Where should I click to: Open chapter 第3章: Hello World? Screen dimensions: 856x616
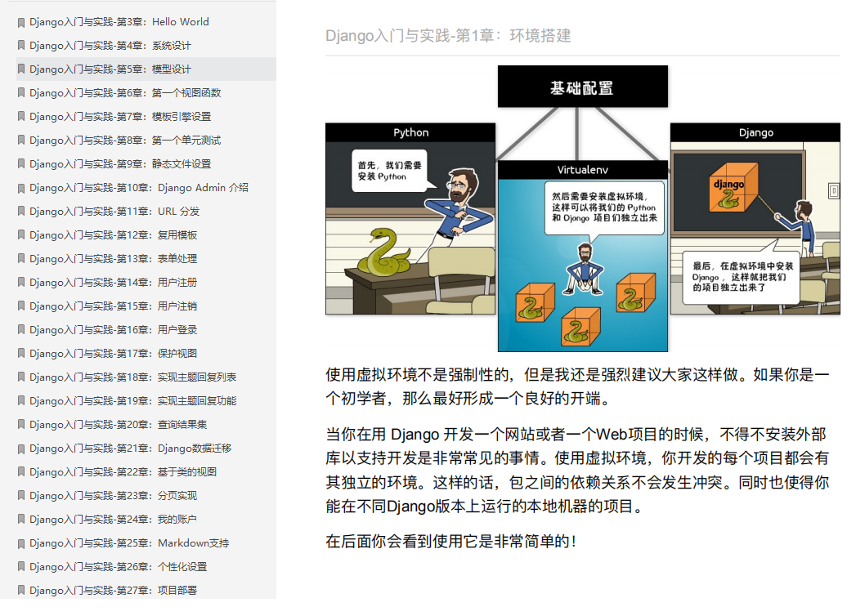[x=119, y=22]
